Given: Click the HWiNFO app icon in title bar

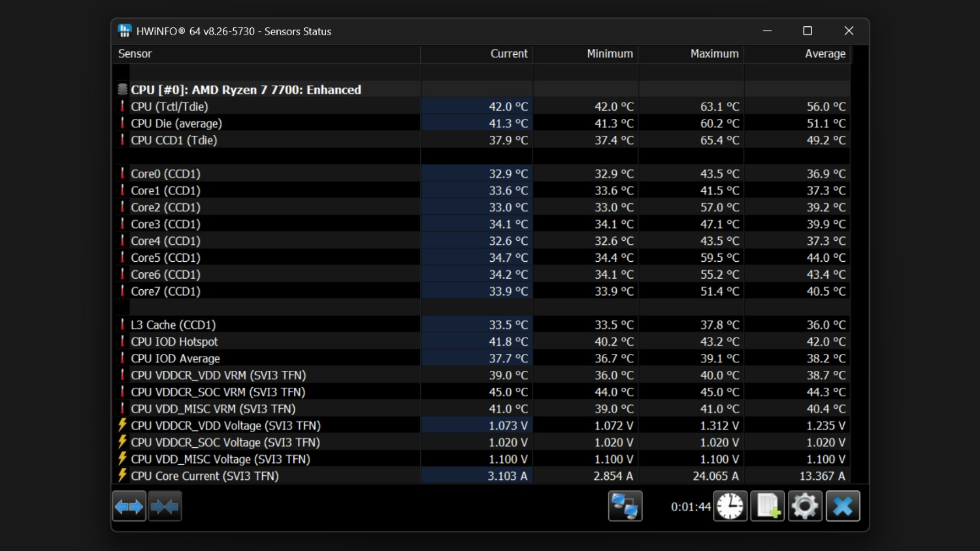Looking at the screenshot, I should (125, 31).
